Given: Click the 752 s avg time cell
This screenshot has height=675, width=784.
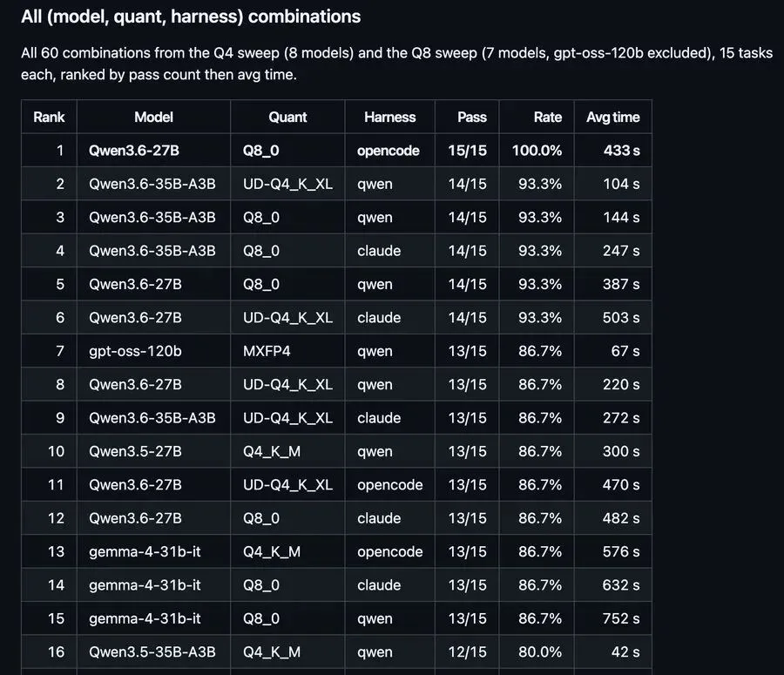Looking at the screenshot, I should [x=613, y=618].
